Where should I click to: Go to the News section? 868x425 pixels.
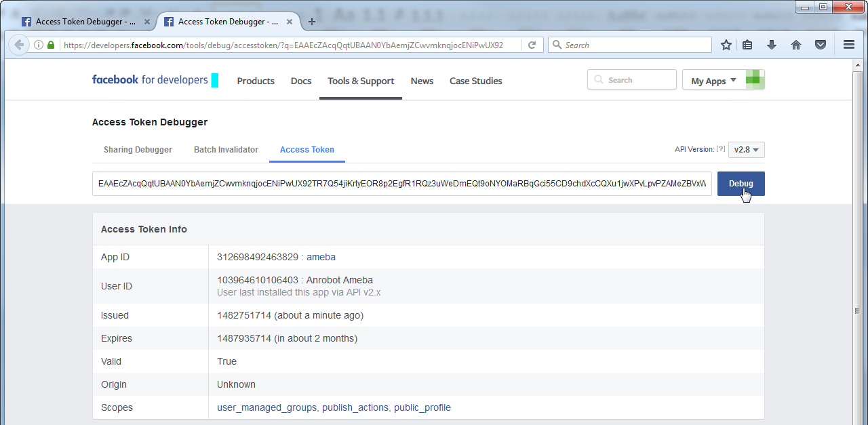tap(422, 81)
